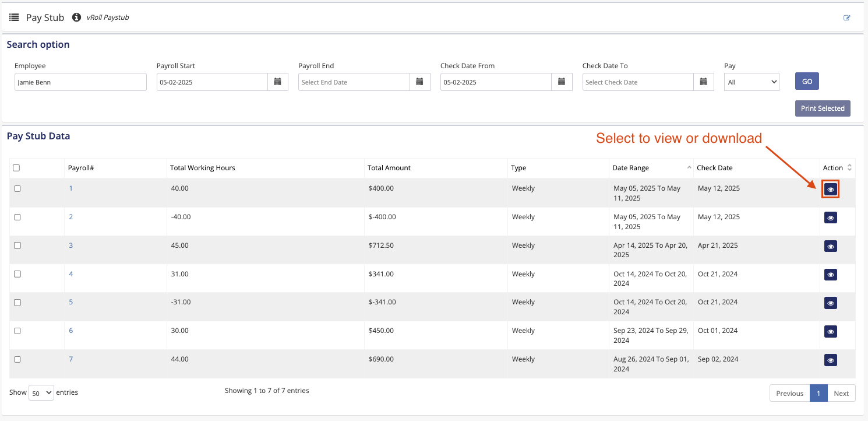
Task: Click the edit icon at top right
Action: (x=847, y=17)
